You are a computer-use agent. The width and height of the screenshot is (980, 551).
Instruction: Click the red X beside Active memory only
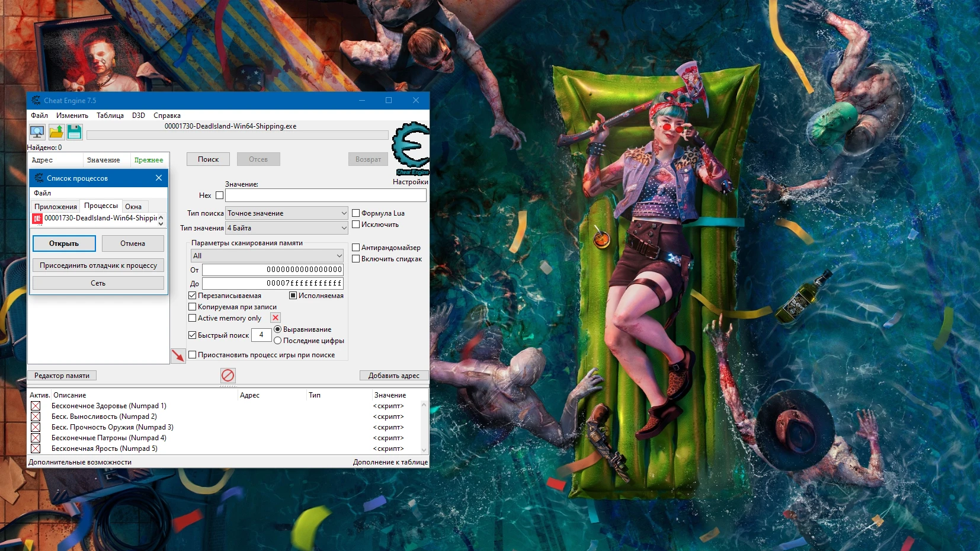(x=275, y=318)
